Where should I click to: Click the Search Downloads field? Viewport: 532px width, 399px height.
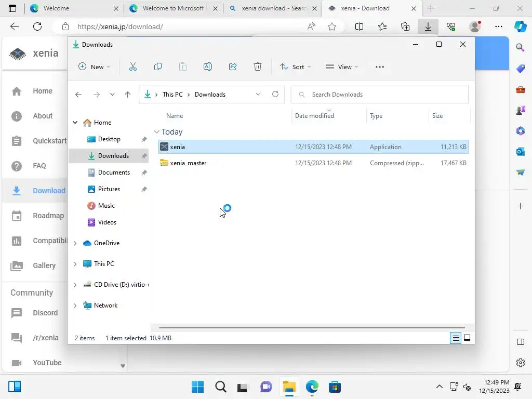[380, 95]
